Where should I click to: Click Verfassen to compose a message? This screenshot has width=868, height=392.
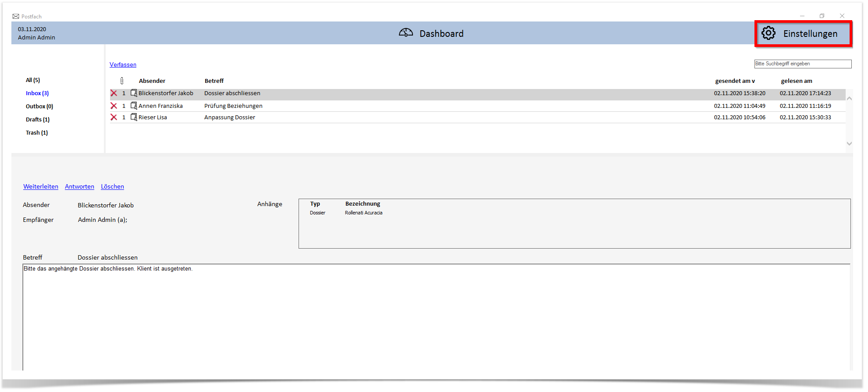click(123, 64)
